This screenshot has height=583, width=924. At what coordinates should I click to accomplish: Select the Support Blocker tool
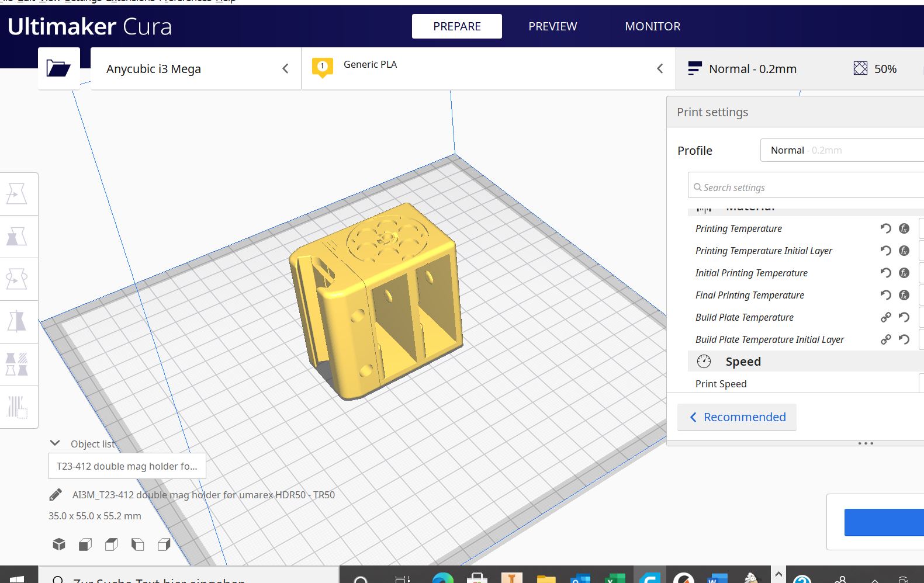(17, 407)
